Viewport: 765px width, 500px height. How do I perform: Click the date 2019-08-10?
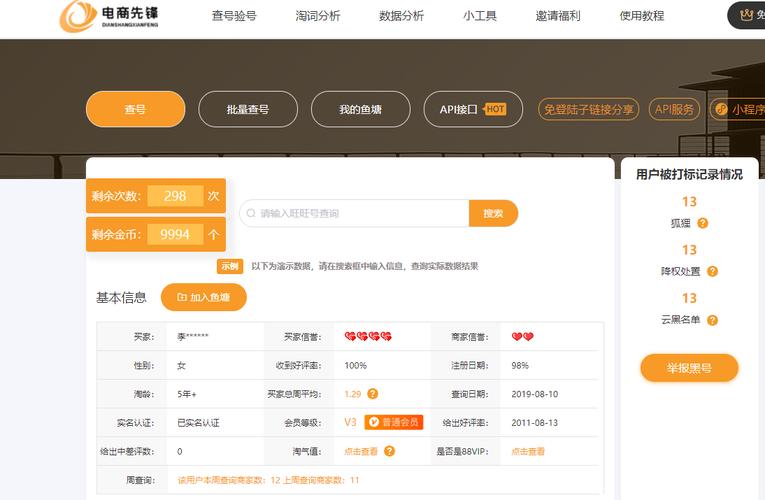(x=535, y=394)
